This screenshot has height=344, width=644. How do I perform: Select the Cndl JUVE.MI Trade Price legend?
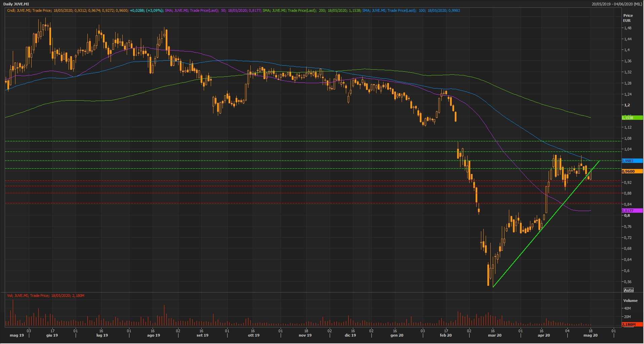tap(67, 10)
